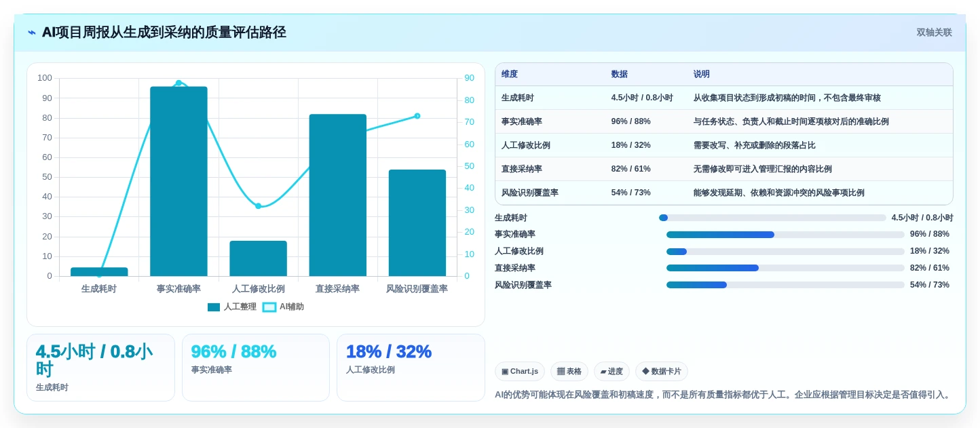
Task: Click the AI辅助 line point above 风险识别覆盖率
Action: 417,116
